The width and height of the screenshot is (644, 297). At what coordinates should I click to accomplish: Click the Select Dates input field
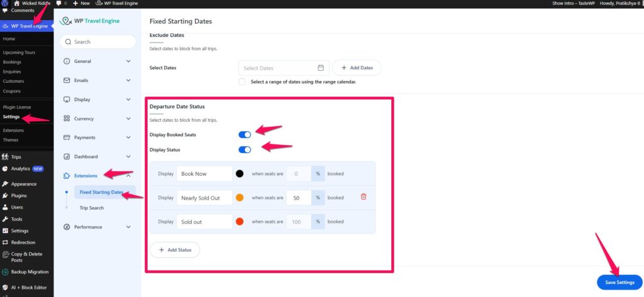(x=284, y=68)
